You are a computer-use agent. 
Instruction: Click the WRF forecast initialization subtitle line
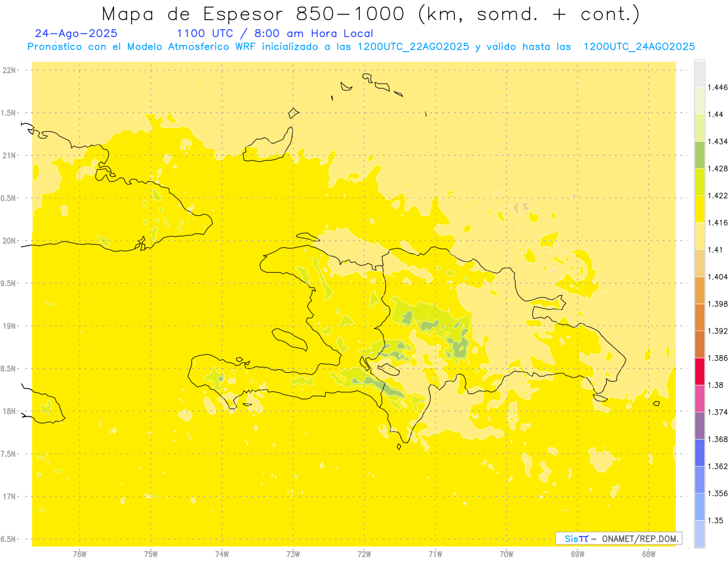tap(361, 47)
